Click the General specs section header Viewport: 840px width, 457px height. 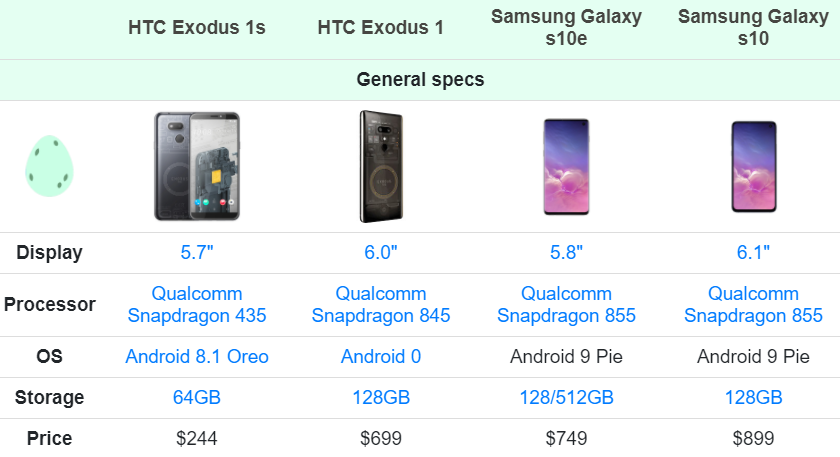coord(420,79)
